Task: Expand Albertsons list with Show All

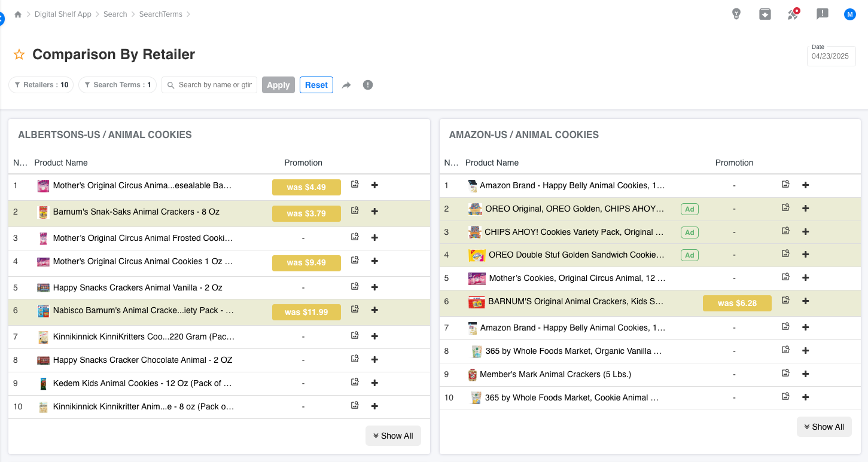Action: click(393, 436)
